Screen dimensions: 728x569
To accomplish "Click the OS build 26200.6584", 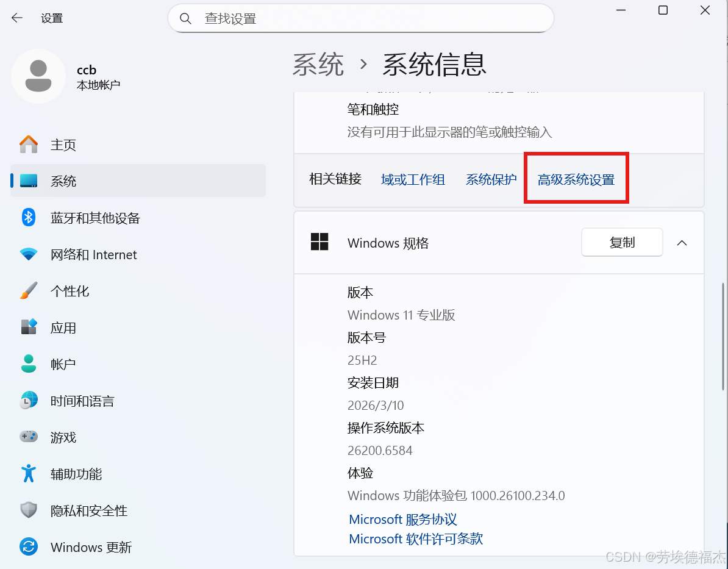I will 380,450.
